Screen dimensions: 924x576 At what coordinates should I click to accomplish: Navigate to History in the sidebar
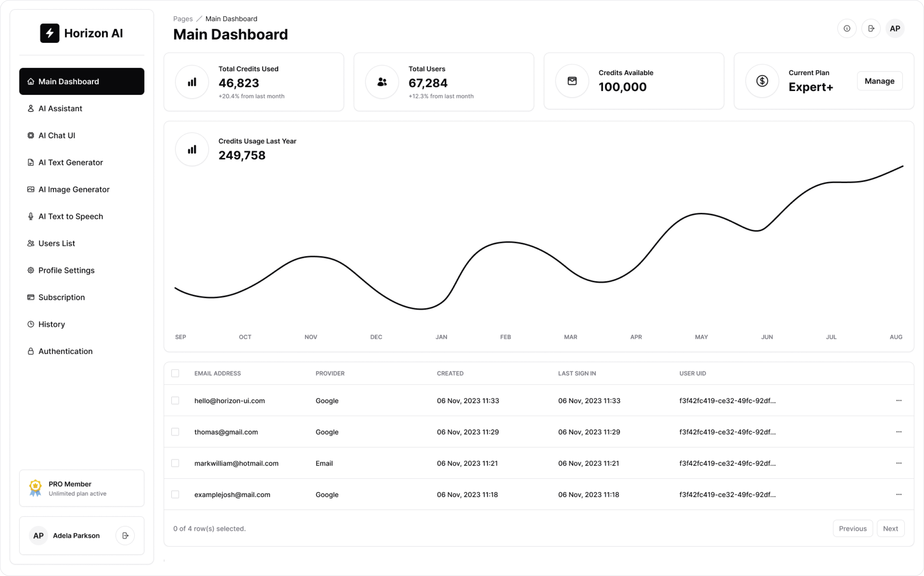[51, 324]
